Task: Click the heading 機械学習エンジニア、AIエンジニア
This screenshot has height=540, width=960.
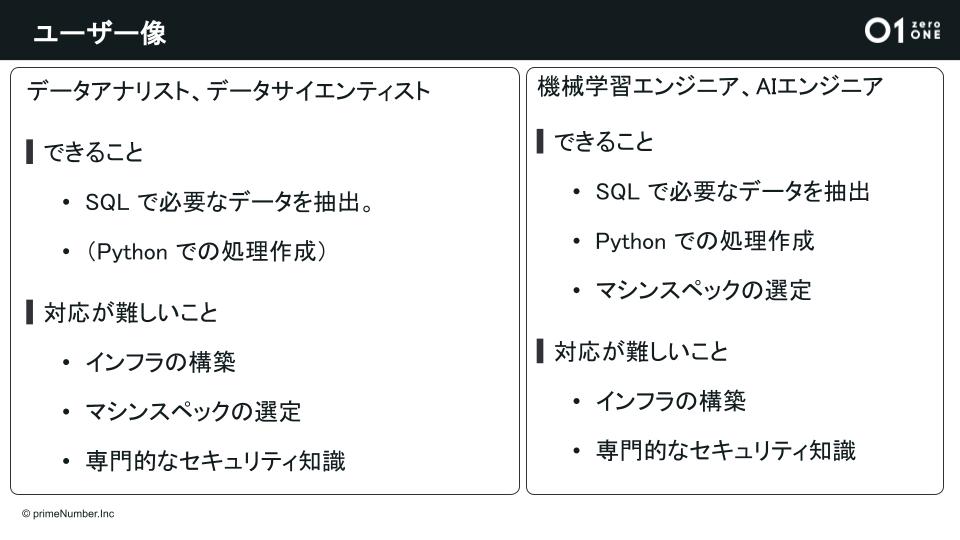Action: [710, 87]
